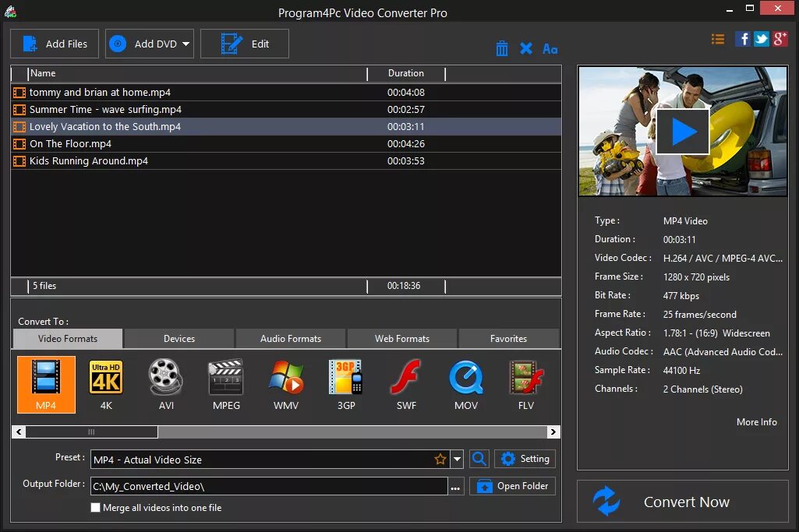Select file tommy and brian at home.mp4
The height and width of the screenshot is (532, 799).
tap(286, 92)
